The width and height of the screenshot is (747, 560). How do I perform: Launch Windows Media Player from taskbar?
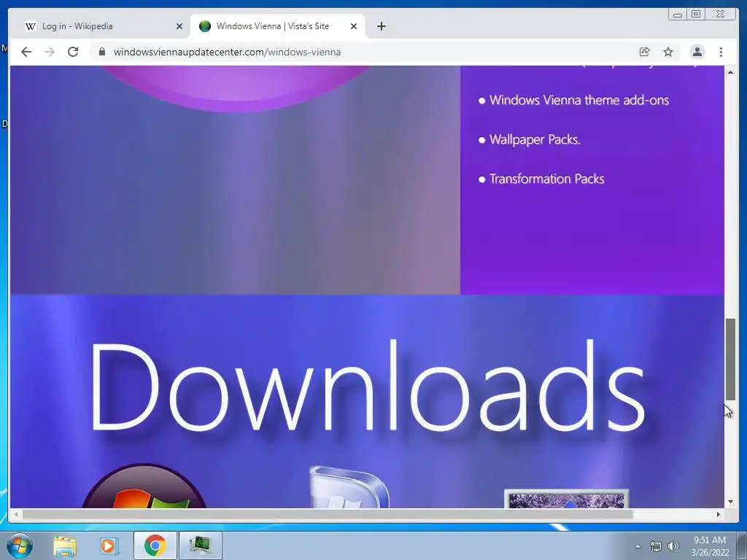tap(109, 545)
